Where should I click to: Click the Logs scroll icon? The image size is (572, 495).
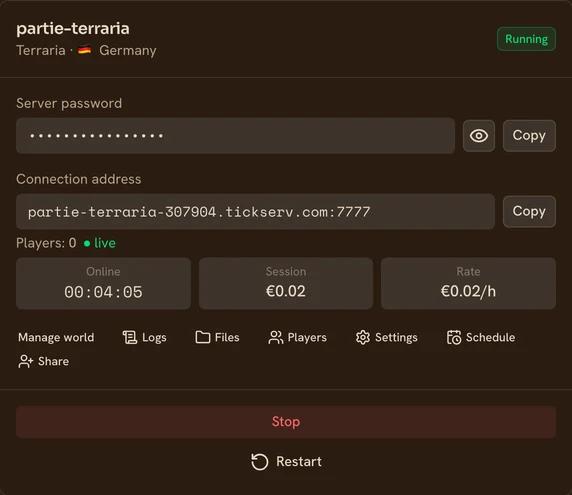(130, 337)
